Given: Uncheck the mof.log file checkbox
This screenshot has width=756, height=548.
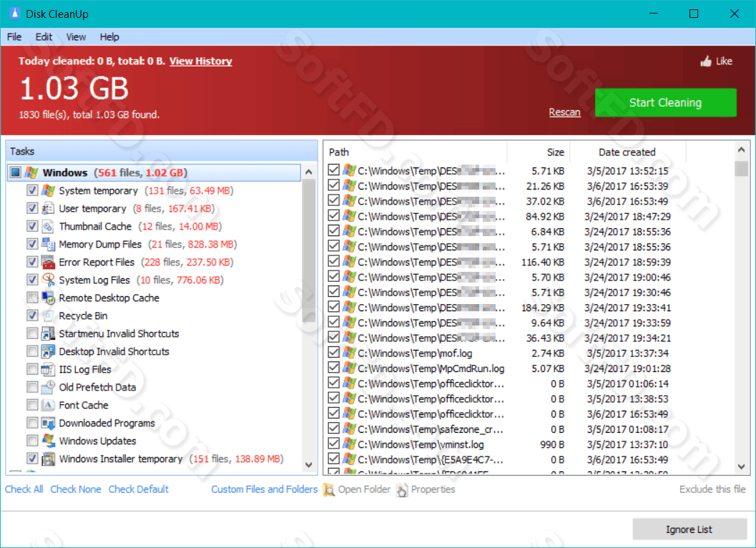Looking at the screenshot, I should [333, 352].
